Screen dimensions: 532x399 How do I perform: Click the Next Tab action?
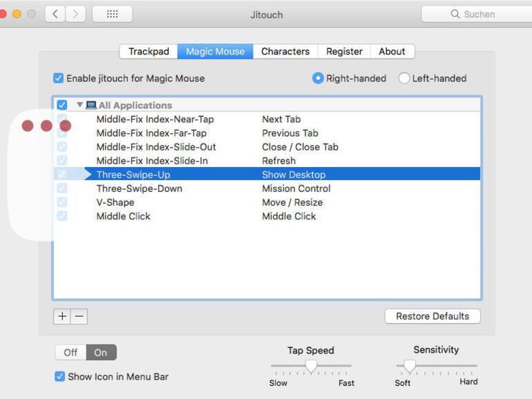pyautogui.click(x=281, y=119)
